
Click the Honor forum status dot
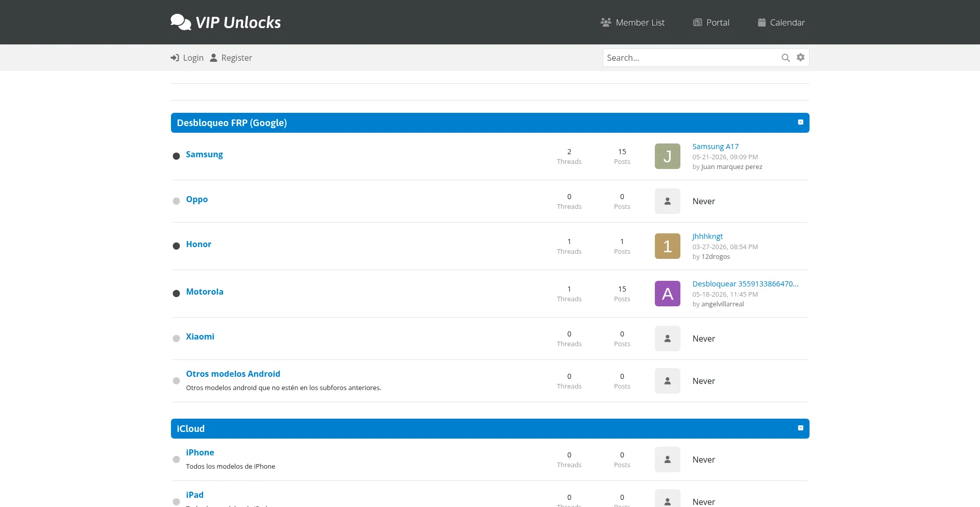176,246
